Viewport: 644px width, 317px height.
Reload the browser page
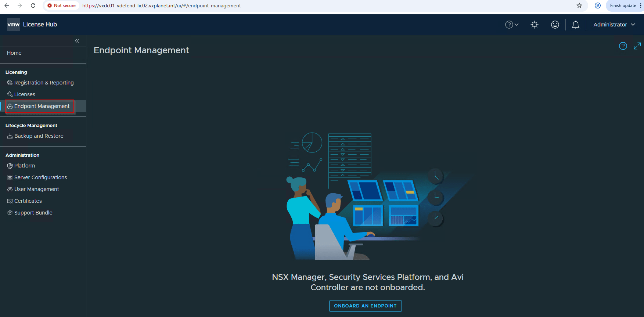coord(33,6)
